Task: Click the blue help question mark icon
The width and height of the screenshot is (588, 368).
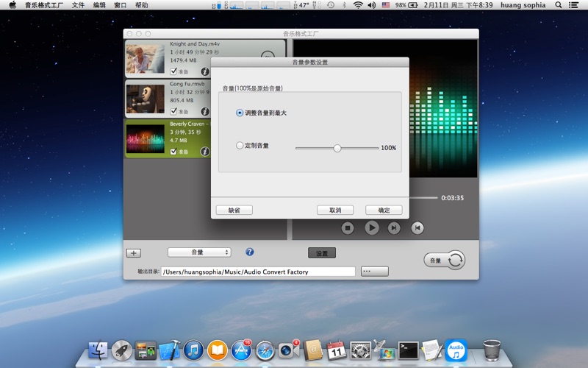Action: coord(250,252)
